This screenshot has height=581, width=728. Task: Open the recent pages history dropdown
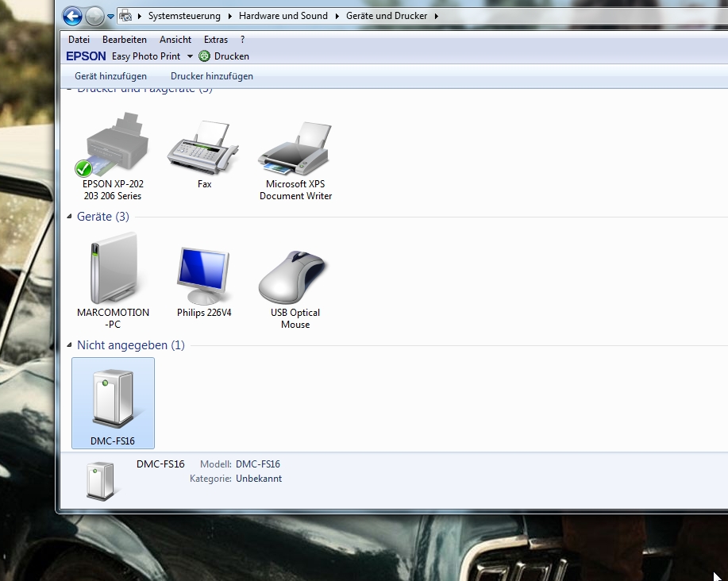[x=110, y=17]
